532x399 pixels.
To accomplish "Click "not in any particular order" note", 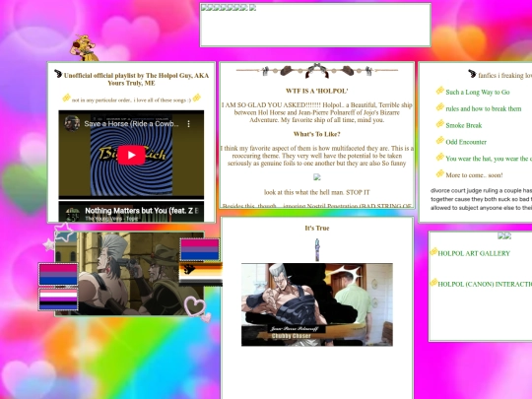I will (131, 100).
